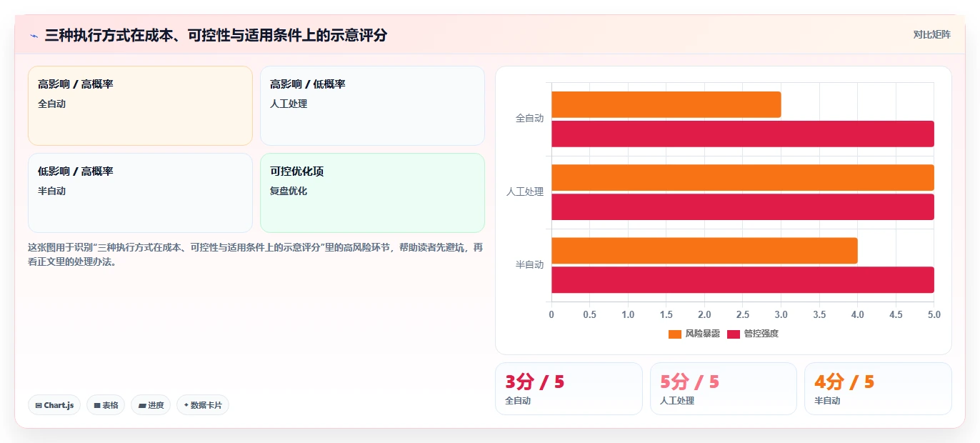Click the 人工处理 y-axis label
This screenshot has height=443, width=980.
click(525, 191)
